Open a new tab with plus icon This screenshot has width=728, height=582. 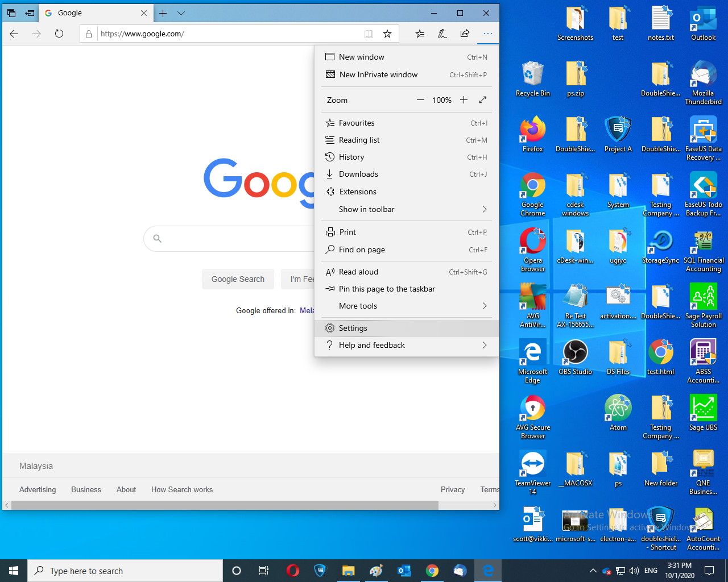[163, 13]
